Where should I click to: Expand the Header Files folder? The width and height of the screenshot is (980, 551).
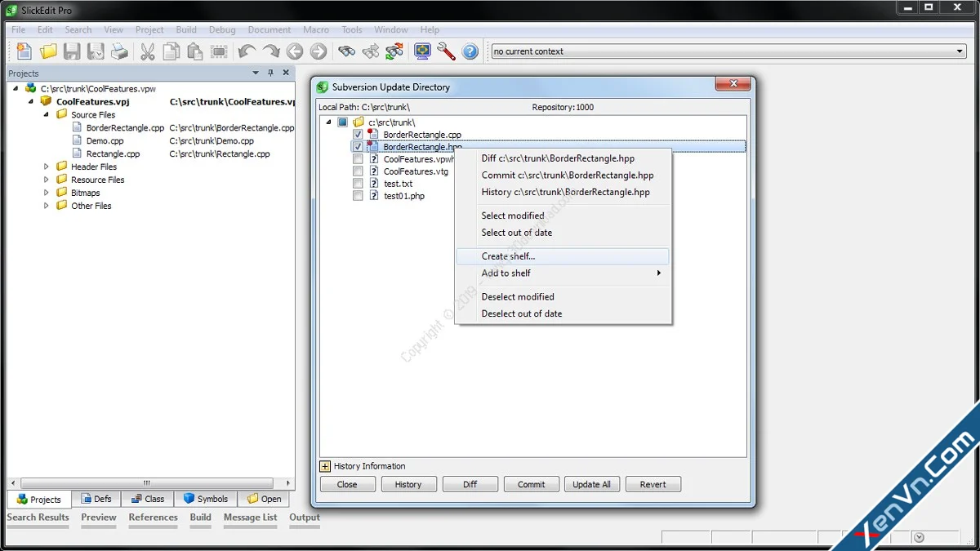[x=47, y=167]
